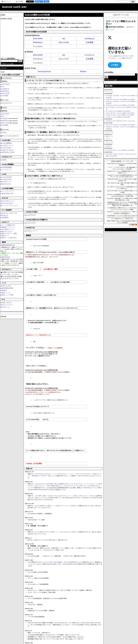Viewport: 138px width, 644px height.
Task: Open root化概略図 in the sidebar
Action: [6, 143]
